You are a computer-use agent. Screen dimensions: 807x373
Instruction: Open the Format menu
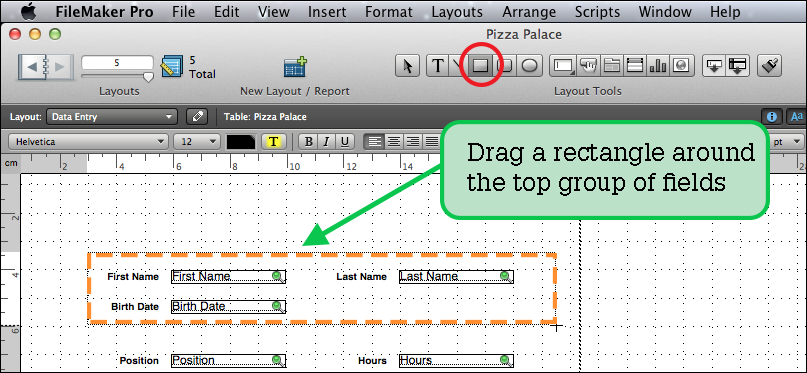coord(389,12)
